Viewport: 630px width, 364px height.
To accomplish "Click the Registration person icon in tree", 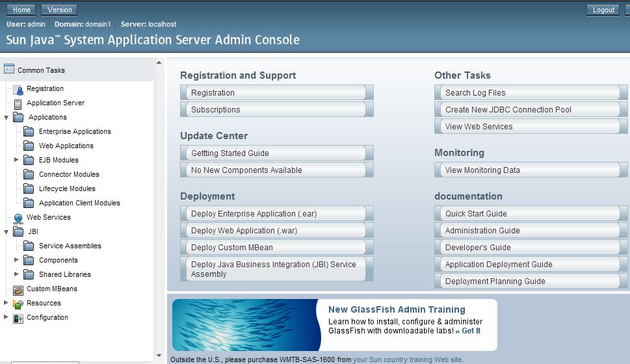I will pos(18,90).
